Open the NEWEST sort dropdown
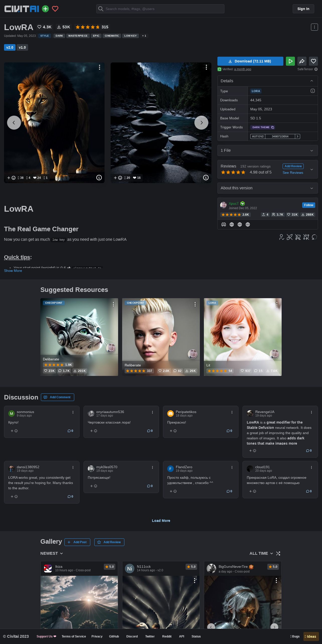This screenshot has height=644, width=322. (52, 553)
